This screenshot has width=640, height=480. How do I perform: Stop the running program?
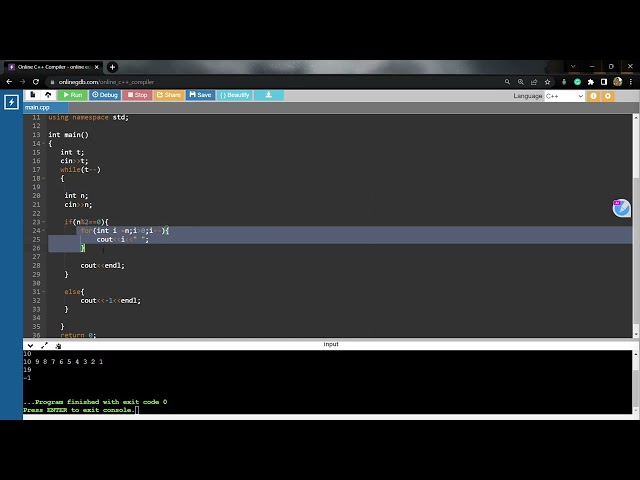[x=137, y=95]
